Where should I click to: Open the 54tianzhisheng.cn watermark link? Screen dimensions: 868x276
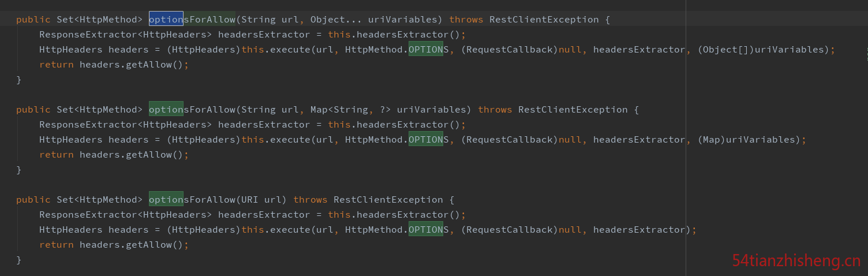[796, 261]
